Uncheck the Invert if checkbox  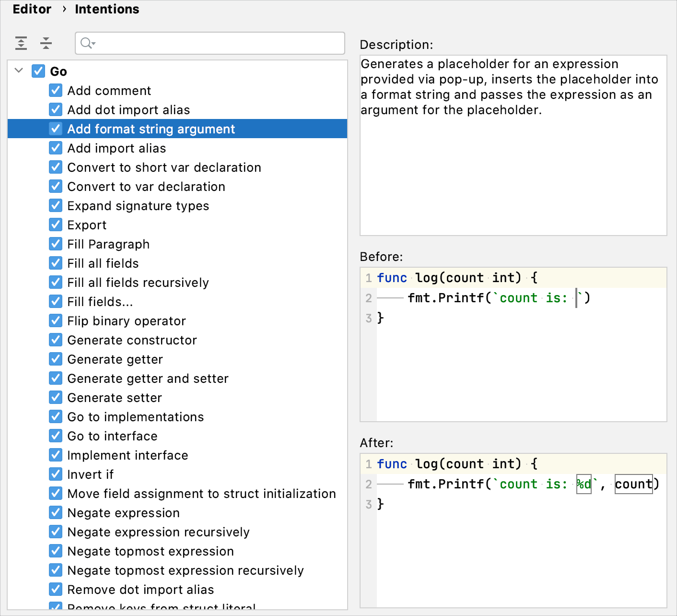[56, 474]
